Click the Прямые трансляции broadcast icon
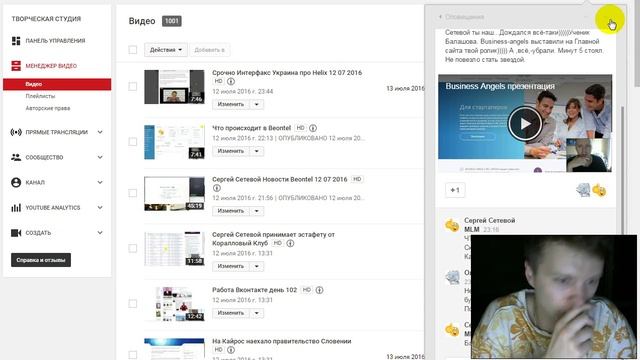 tap(16, 132)
